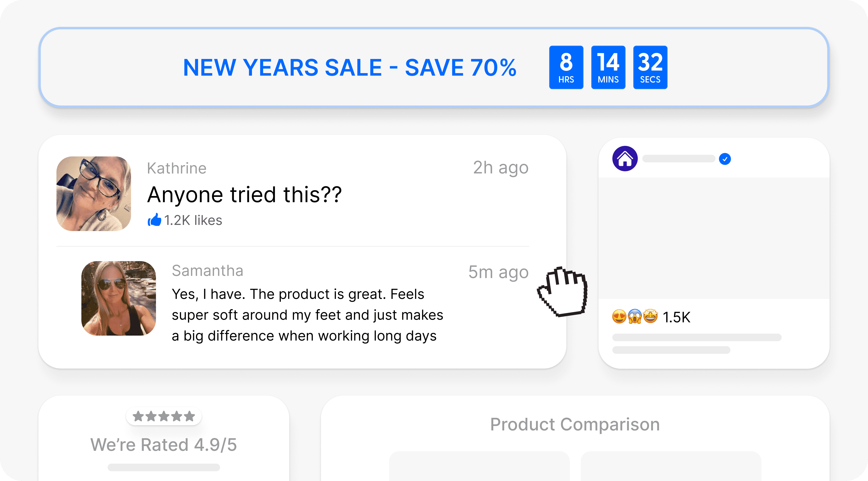Image resolution: width=868 pixels, height=481 pixels.
Task: Click the blue thumbs-up like icon
Action: pos(154,220)
